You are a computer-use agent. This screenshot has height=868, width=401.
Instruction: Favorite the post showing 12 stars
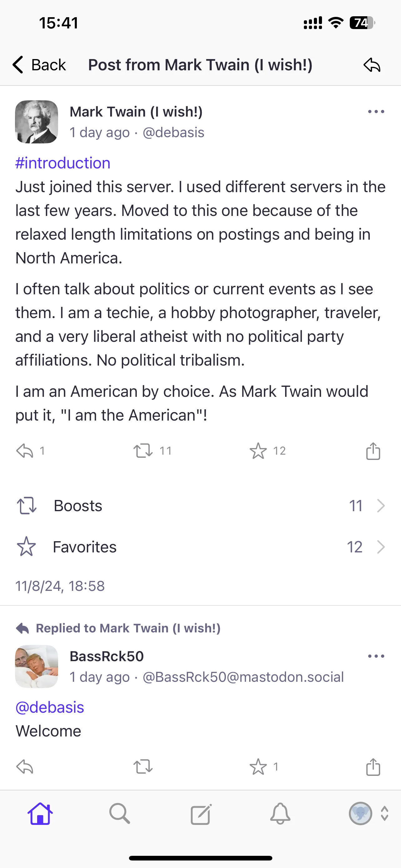[x=258, y=451]
